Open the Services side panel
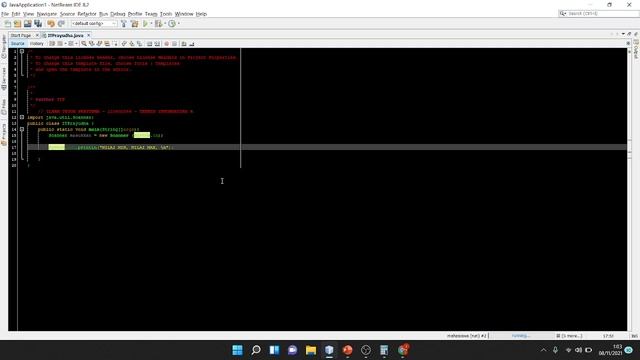Screen dimensions: 640x360 [4, 79]
